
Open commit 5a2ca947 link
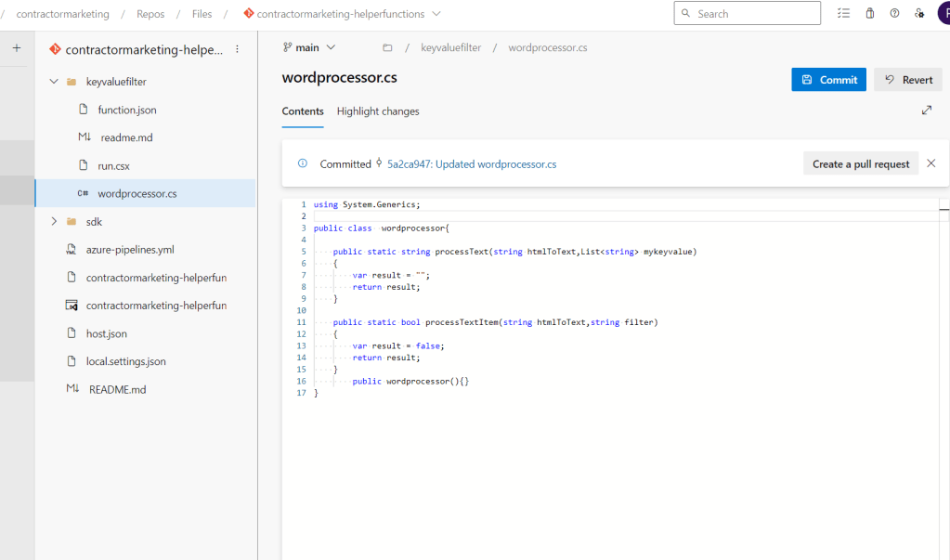472,163
